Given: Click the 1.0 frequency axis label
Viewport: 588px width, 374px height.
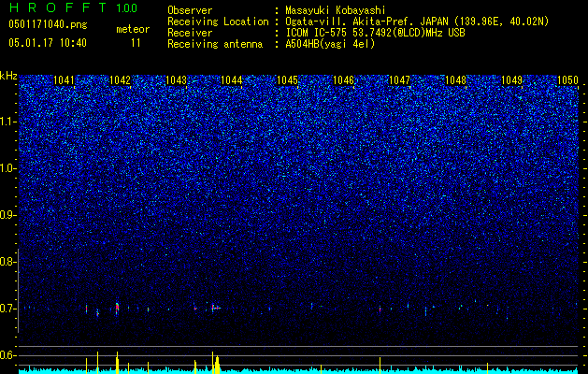Looking at the screenshot, I should [x=8, y=168].
